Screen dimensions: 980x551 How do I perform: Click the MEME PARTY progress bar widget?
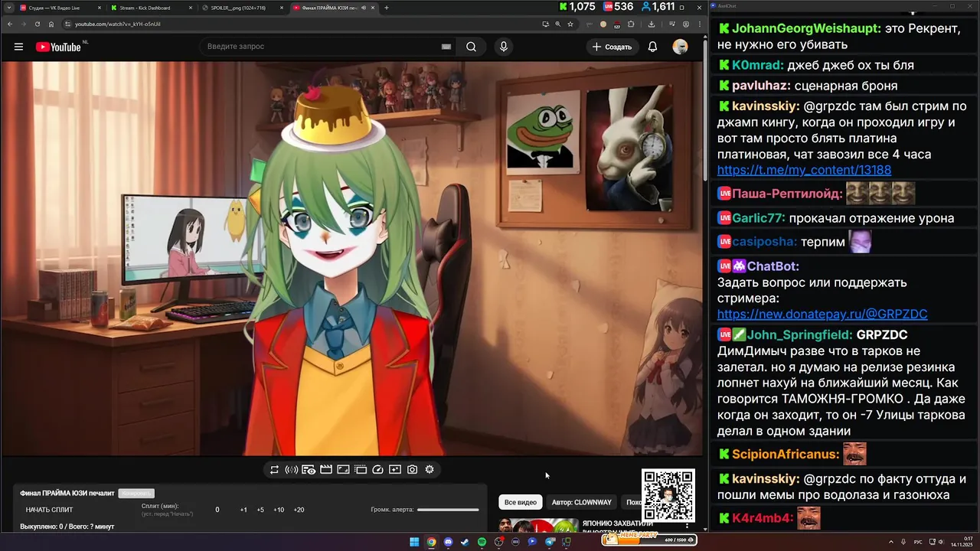tap(649, 540)
